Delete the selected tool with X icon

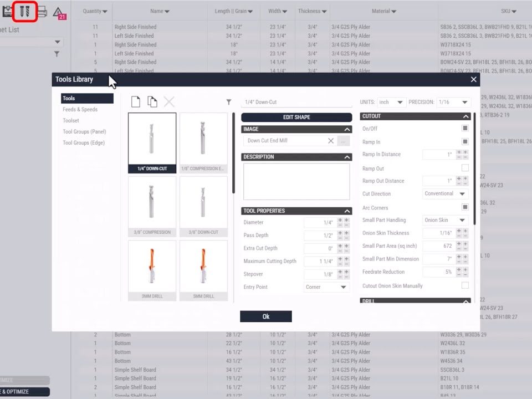tap(169, 101)
